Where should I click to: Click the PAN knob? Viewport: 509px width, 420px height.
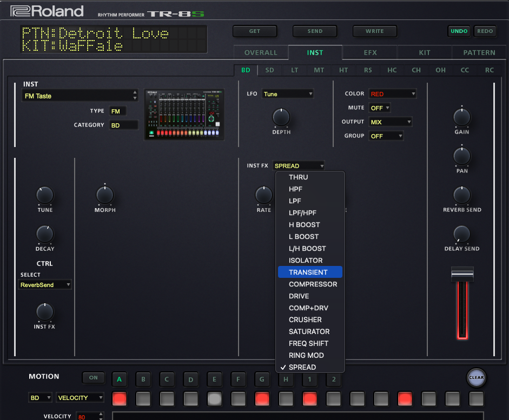[x=461, y=156]
